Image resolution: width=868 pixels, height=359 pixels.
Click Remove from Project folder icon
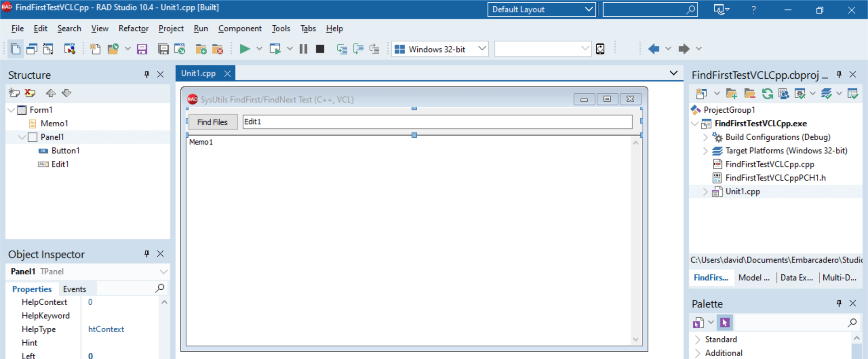tap(750, 94)
